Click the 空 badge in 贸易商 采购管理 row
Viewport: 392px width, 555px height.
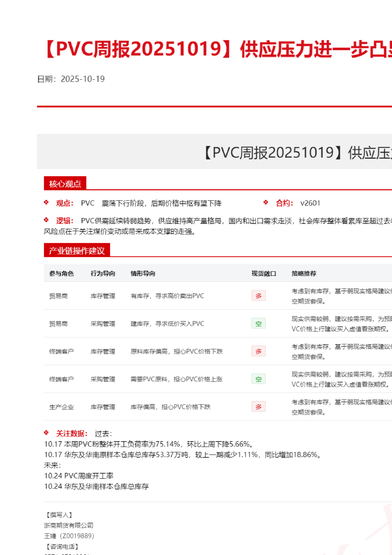tap(258, 323)
